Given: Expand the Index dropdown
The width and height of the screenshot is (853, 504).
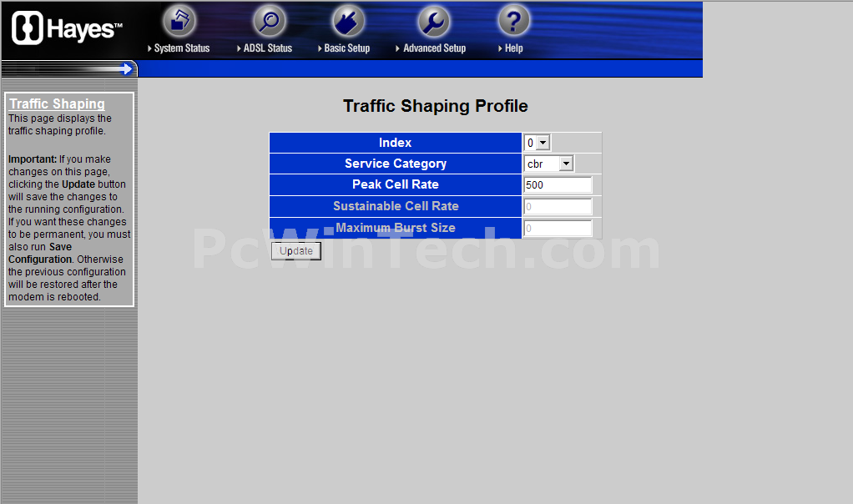Looking at the screenshot, I should 538,143.
